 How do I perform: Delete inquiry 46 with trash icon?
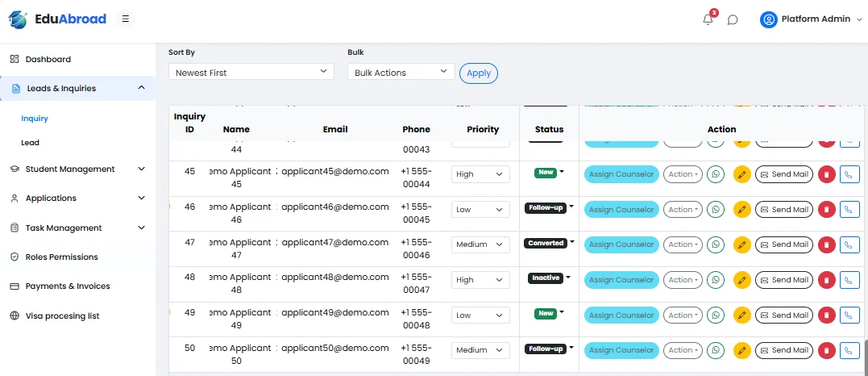[826, 210]
